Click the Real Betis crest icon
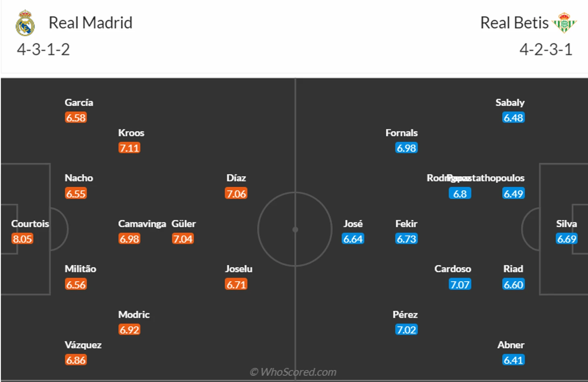Image resolution: width=588 pixels, height=382 pixels. [x=564, y=23]
